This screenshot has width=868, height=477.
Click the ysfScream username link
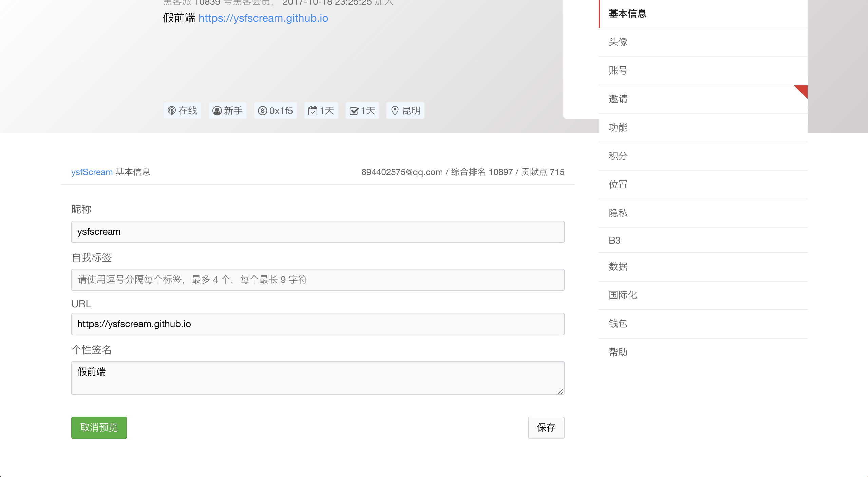click(x=92, y=172)
